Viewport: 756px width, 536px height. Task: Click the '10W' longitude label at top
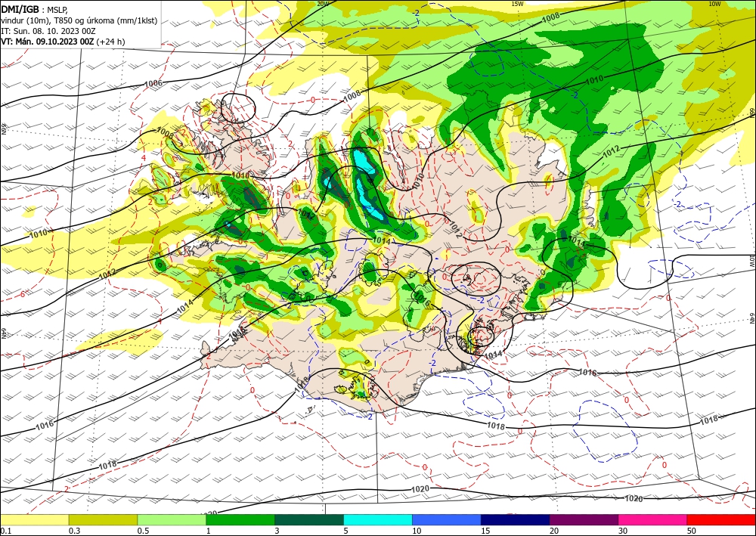pos(714,4)
